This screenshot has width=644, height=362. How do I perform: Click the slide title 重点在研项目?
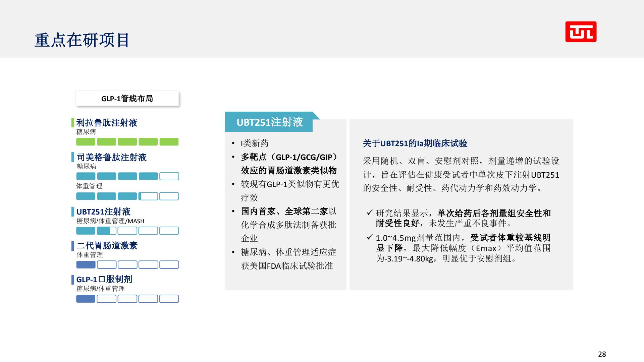pos(82,40)
